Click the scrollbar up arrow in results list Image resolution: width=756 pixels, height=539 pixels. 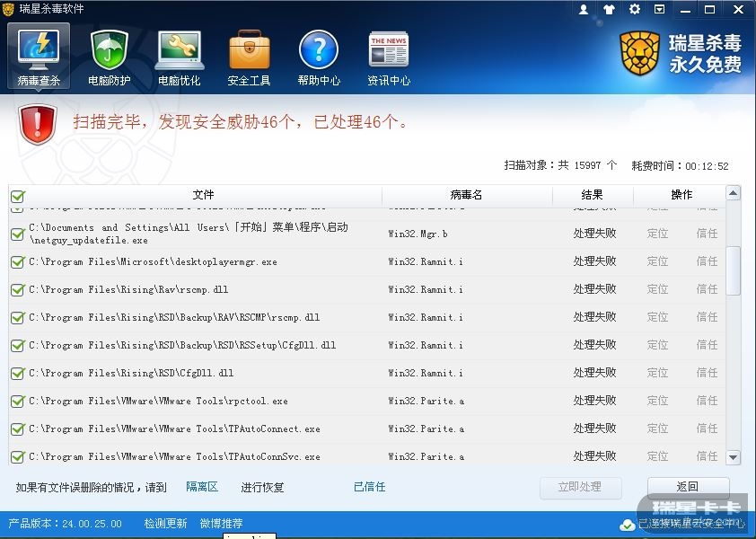(733, 194)
